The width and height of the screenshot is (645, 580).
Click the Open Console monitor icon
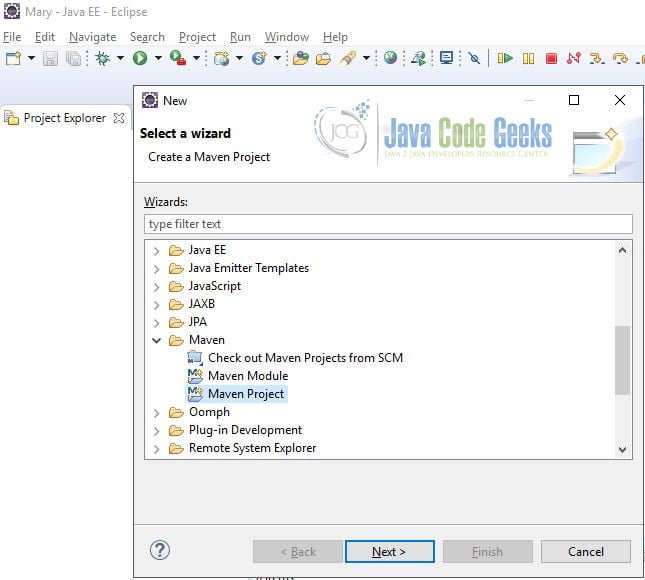click(446, 58)
